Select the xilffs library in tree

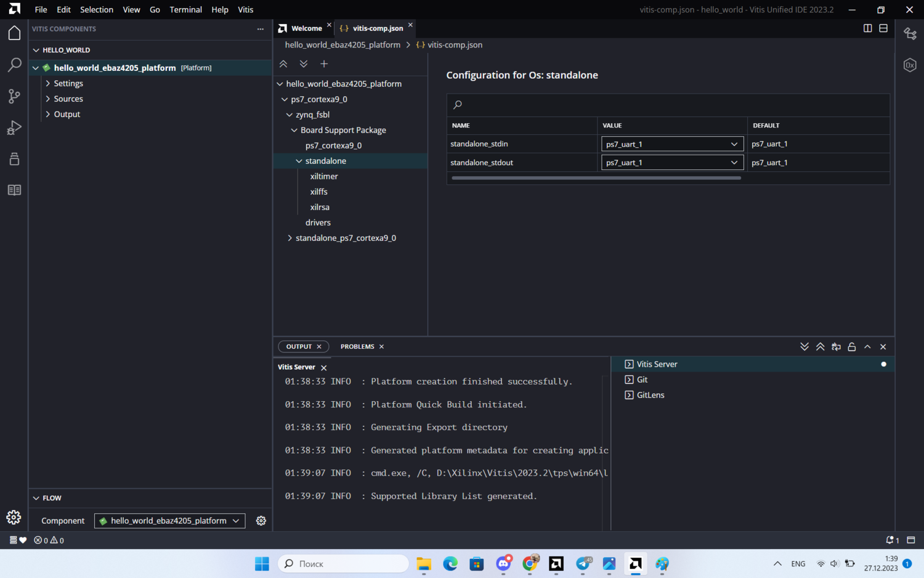click(318, 192)
